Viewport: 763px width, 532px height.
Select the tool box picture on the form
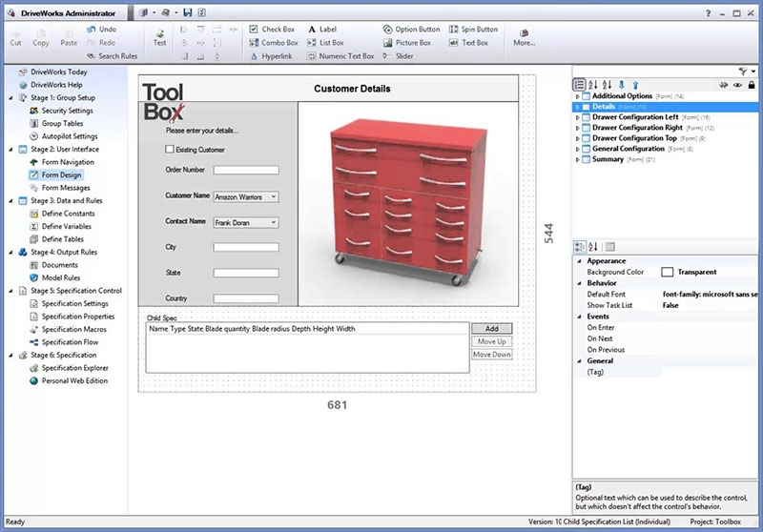tap(408, 203)
